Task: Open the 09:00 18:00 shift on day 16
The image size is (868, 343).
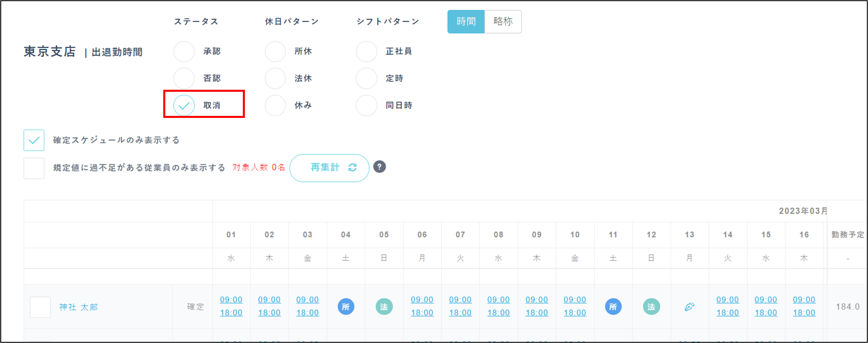Action: point(804,306)
